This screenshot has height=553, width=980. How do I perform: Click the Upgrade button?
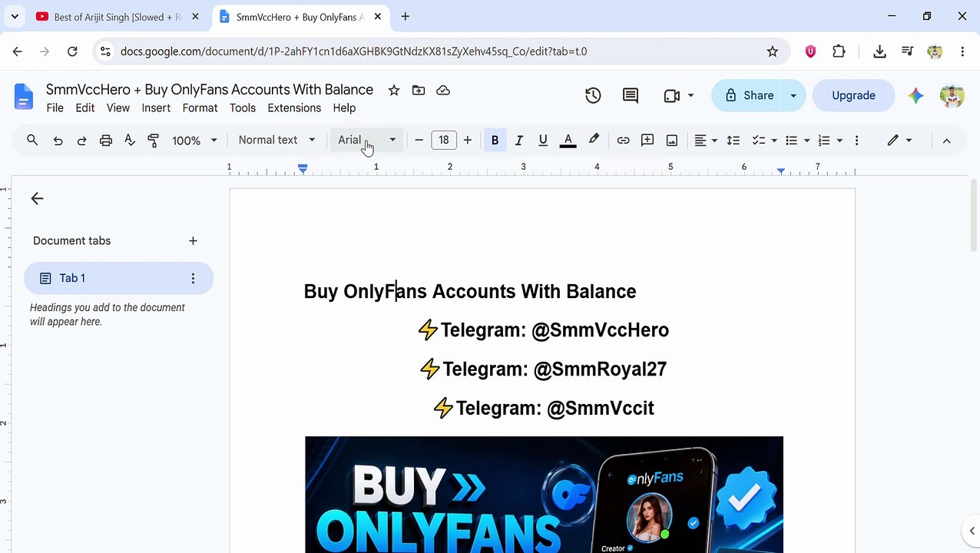click(853, 95)
